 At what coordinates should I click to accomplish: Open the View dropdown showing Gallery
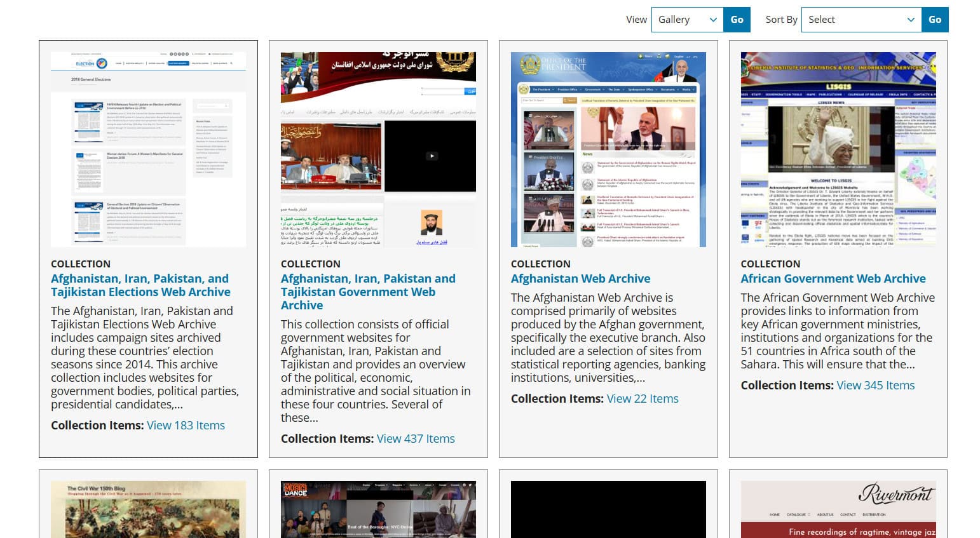[686, 20]
